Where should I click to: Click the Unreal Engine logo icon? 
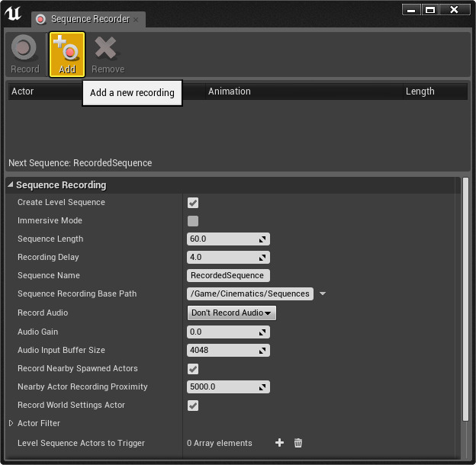13,14
